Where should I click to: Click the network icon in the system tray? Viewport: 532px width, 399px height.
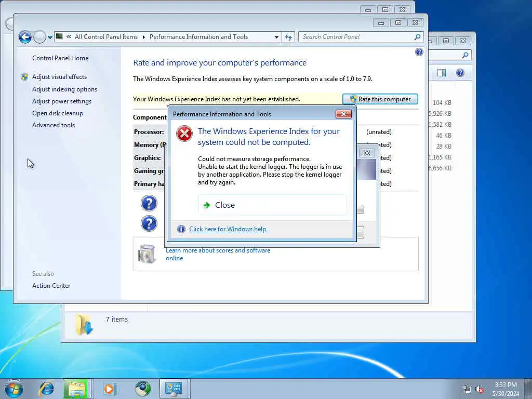click(x=467, y=389)
